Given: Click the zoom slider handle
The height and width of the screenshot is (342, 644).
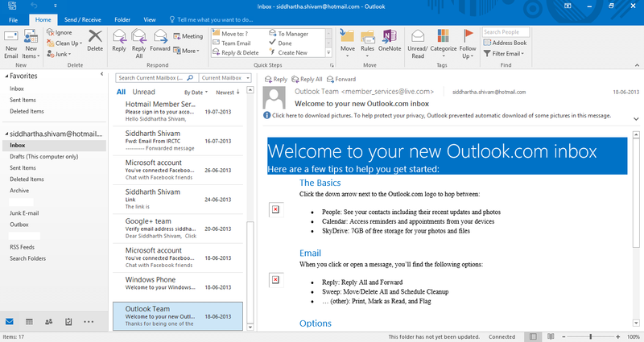Looking at the screenshot, I should (590, 336).
